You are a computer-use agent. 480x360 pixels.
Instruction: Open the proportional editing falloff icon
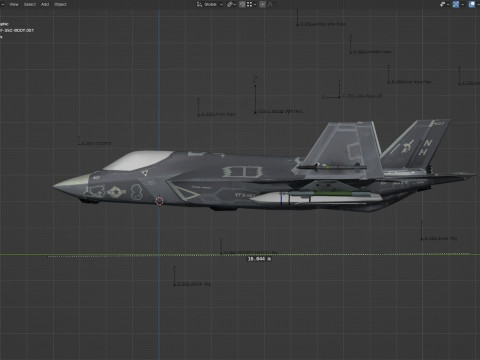pos(270,4)
